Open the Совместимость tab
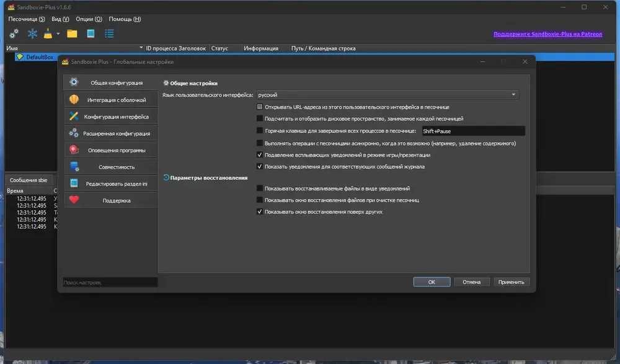This screenshot has height=364, width=620. tap(111, 167)
